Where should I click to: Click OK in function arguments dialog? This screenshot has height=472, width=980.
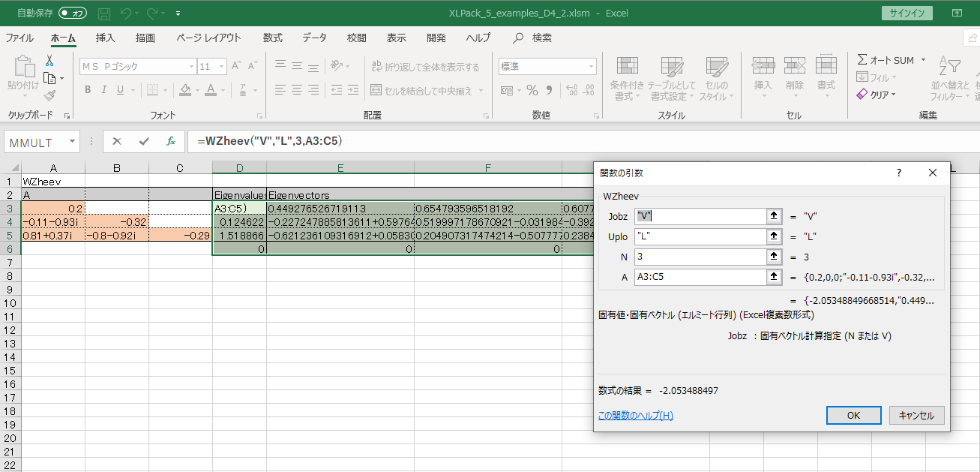[x=853, y=415]
